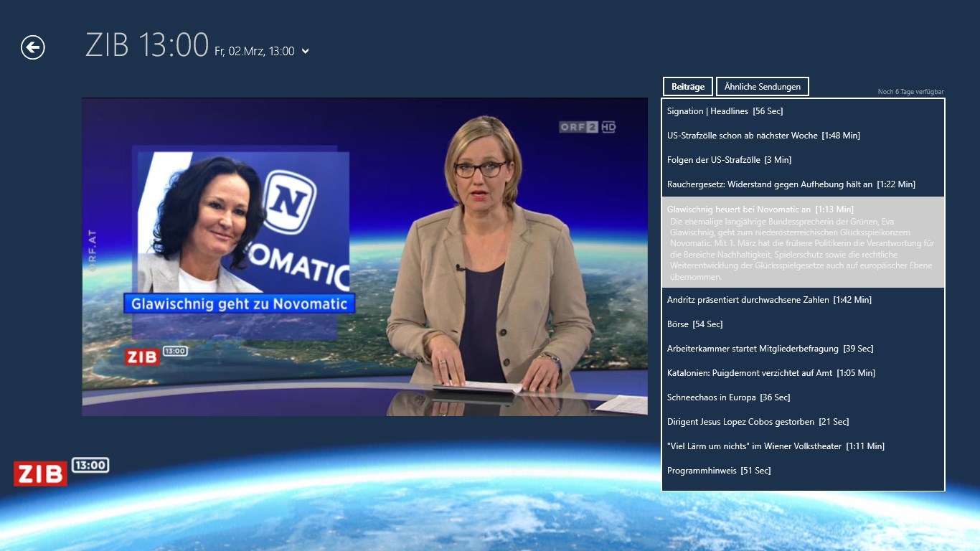Select Schneechaos in Europa segment
Screen dimensions: 980x551
coord(803,397)
